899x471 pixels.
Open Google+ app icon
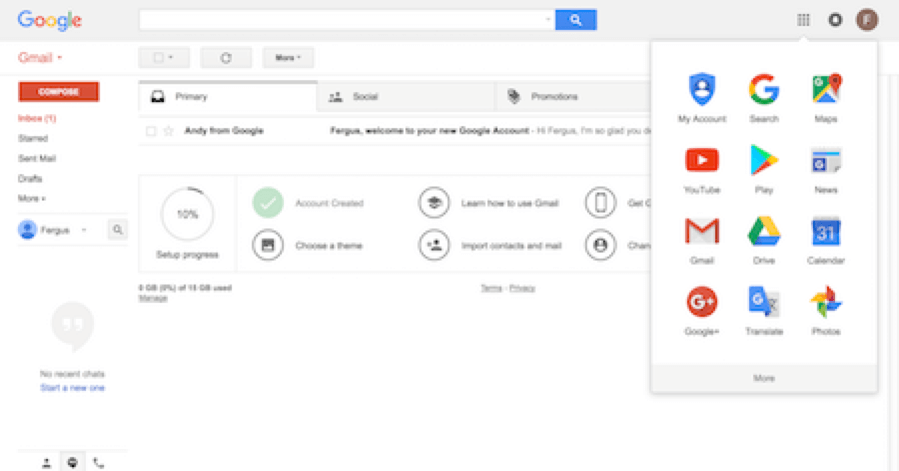(x=702, y=302)
